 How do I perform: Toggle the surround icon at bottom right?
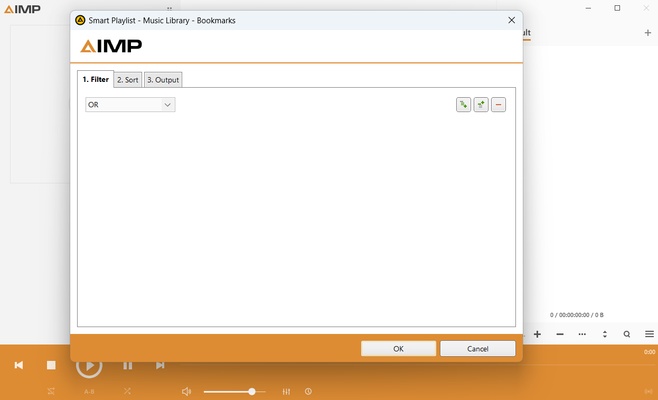click(x=649, y=392)
